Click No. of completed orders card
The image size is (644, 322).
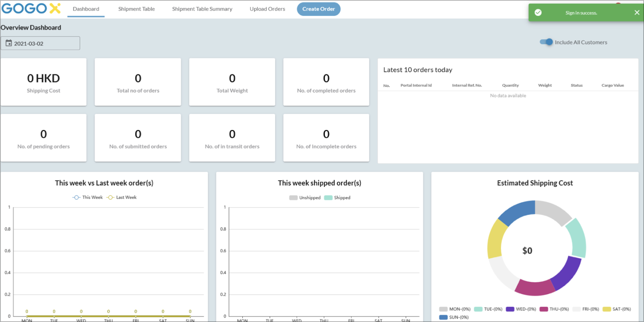(326, 82)
